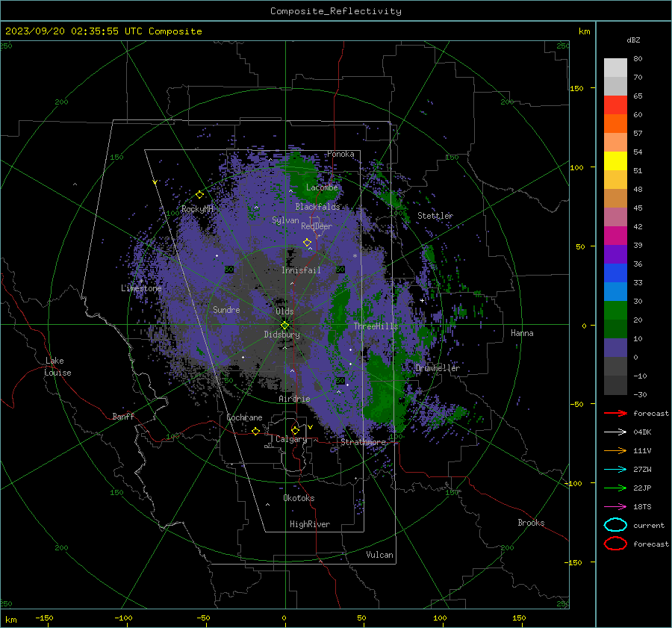Click the HighRiver city label
This screenshot has height=628, width=672.
click(x=310, y=524)
